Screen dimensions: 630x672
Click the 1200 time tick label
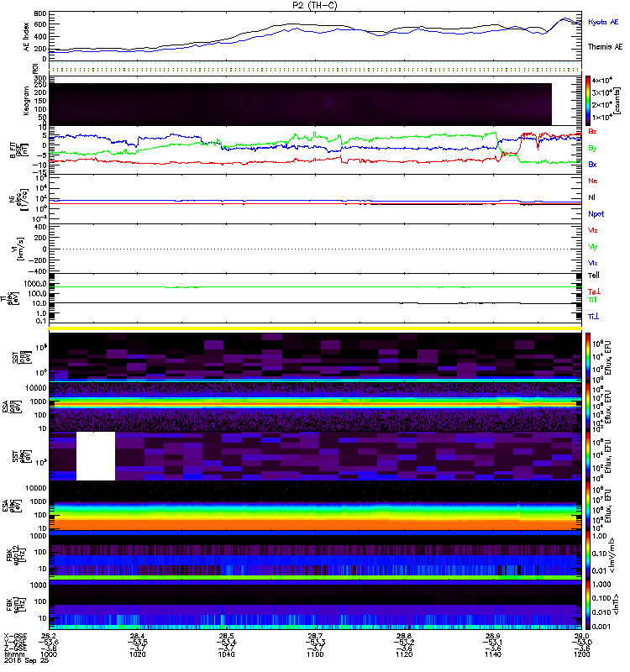581,654
